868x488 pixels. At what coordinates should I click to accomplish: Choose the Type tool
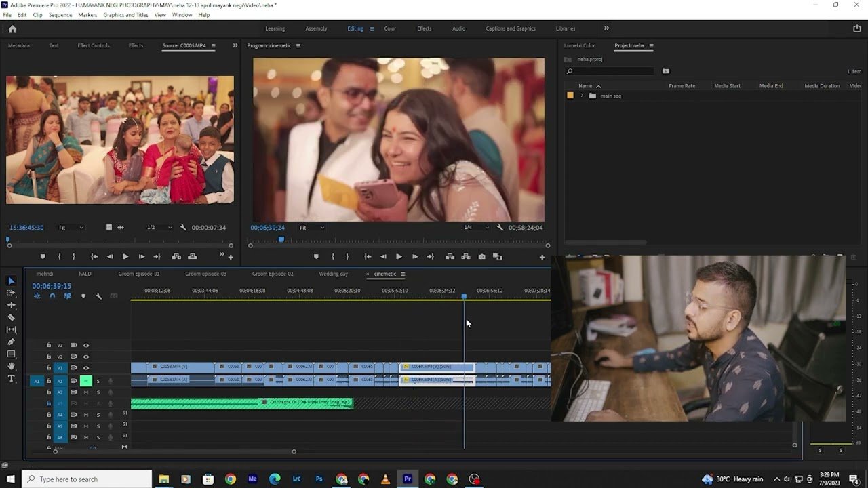point(11,378)
